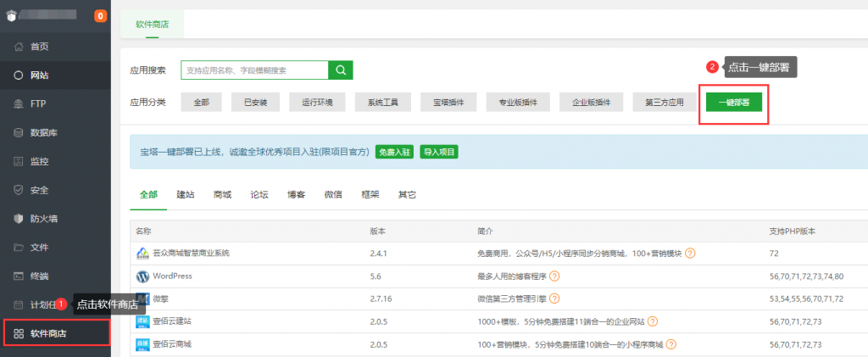Click help icon after 微信第三方管理引擎
This screenshot has height=357, width=868.
(x=554, y=298)
